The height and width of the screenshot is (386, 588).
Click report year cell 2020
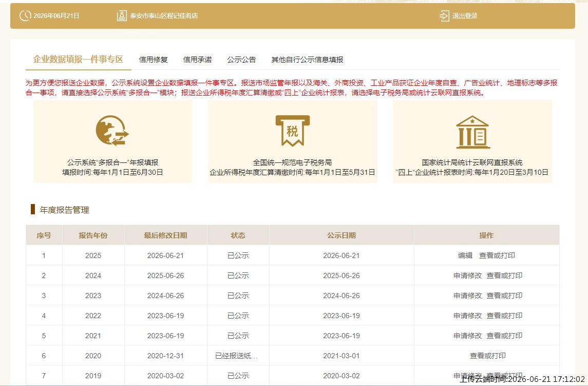click(93, 356)
